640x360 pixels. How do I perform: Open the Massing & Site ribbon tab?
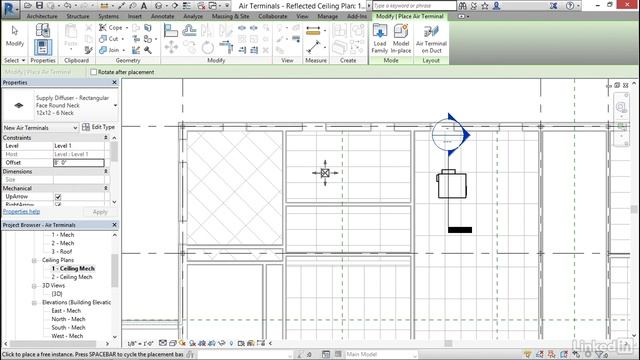click(x=231, y=16)
